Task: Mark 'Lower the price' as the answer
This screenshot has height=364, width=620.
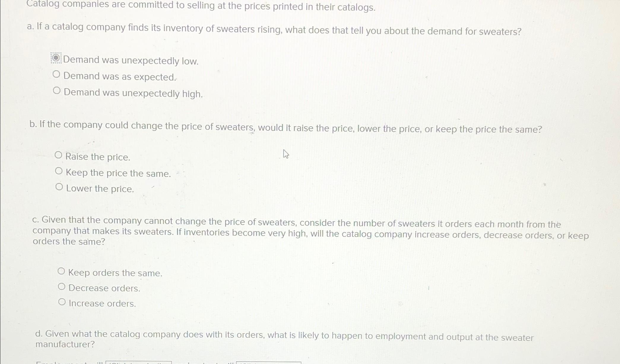Action: click(59, 187)
